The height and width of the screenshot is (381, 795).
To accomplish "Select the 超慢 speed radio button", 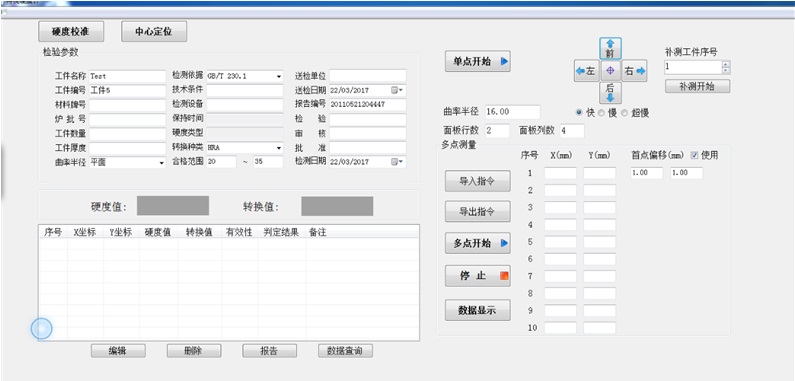I will pyautogui.click(x=624, y=113).
